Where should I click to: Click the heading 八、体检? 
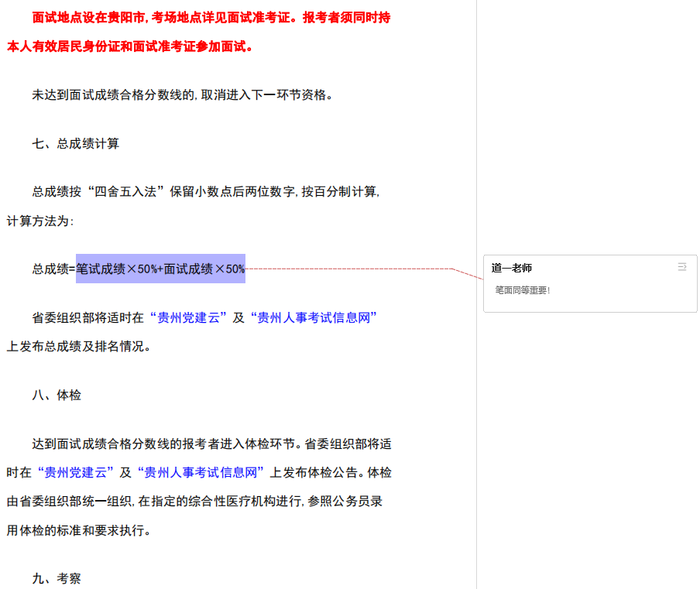[57, 395]
